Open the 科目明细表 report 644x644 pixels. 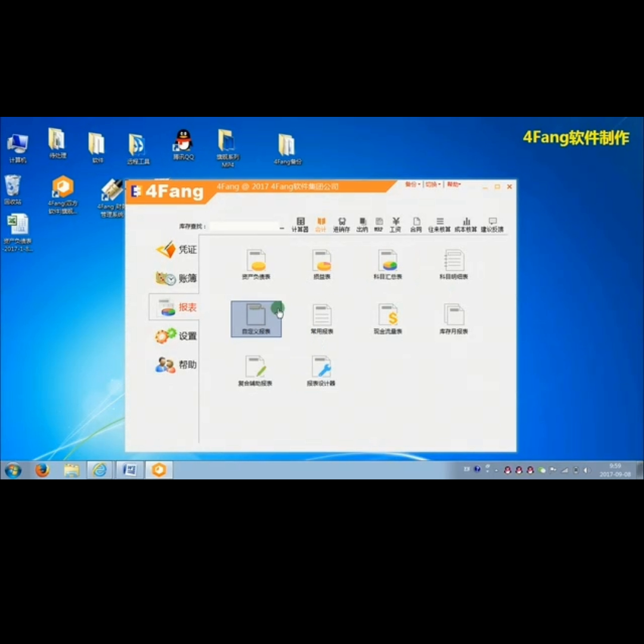click(x=453, y=265)
